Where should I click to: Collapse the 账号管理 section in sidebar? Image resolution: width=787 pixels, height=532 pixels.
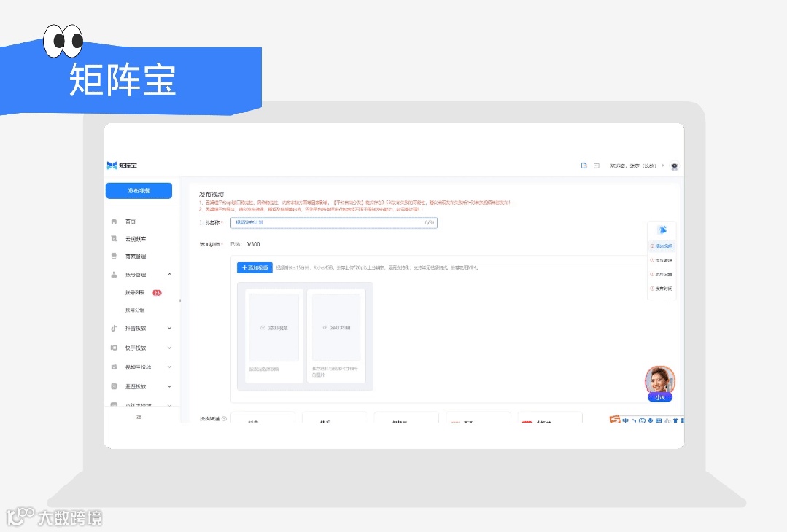[168, 274]
